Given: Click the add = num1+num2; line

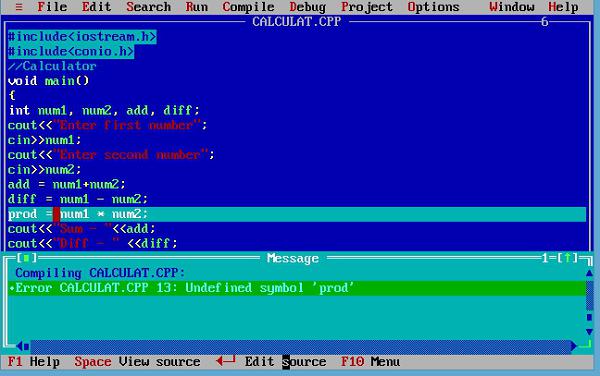Looking at the screenshot, I should pos(67,185).
